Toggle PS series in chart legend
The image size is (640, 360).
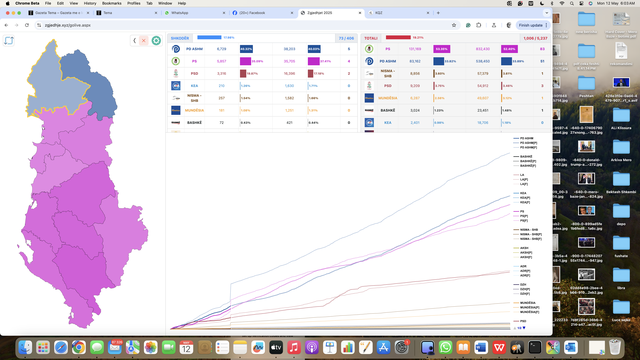(x=519, y=211)
